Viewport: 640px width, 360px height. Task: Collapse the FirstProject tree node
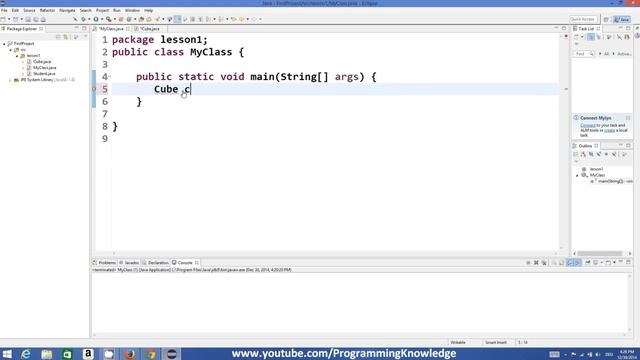(x=4, y=43)
